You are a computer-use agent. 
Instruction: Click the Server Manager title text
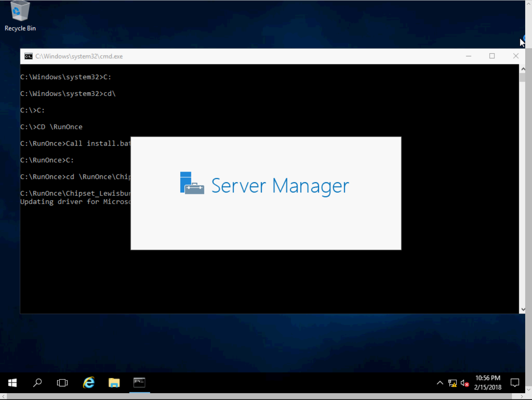[280, 185]
